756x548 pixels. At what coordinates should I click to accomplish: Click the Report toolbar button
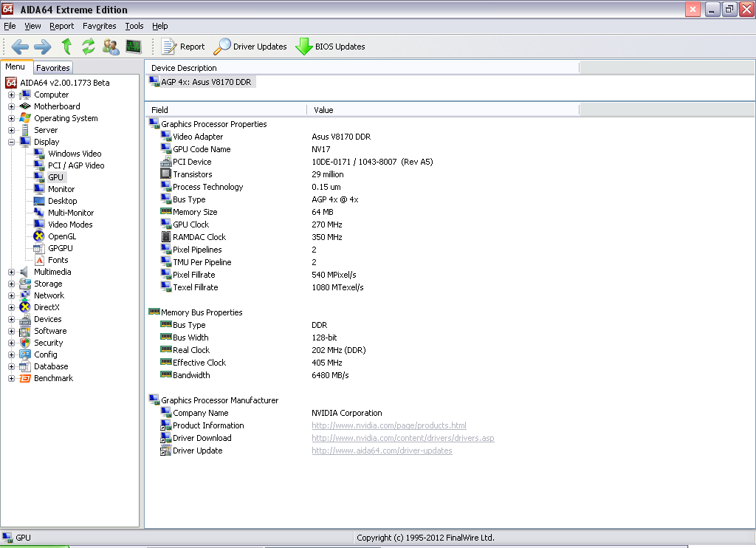click(183, 47)
